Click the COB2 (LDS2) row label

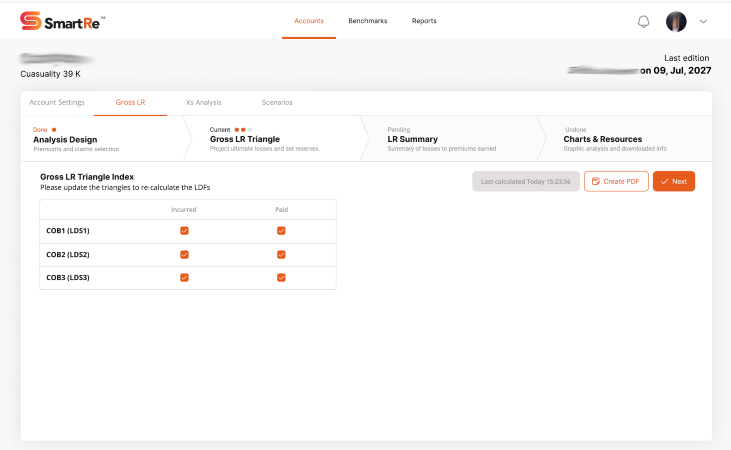68,255
